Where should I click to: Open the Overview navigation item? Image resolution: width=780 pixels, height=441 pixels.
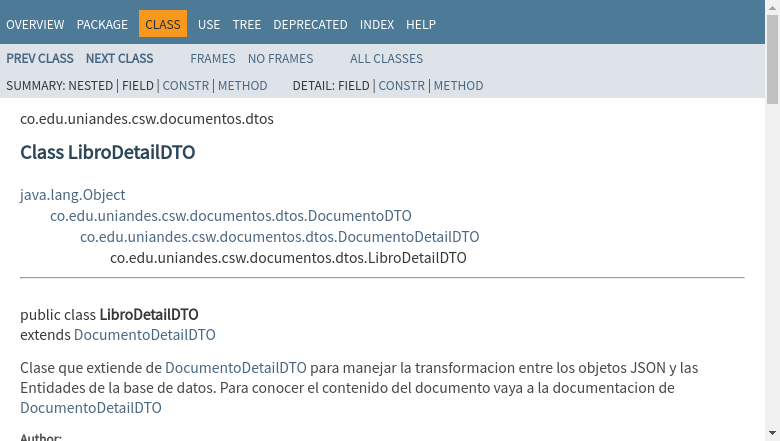[x=35, y=24]
